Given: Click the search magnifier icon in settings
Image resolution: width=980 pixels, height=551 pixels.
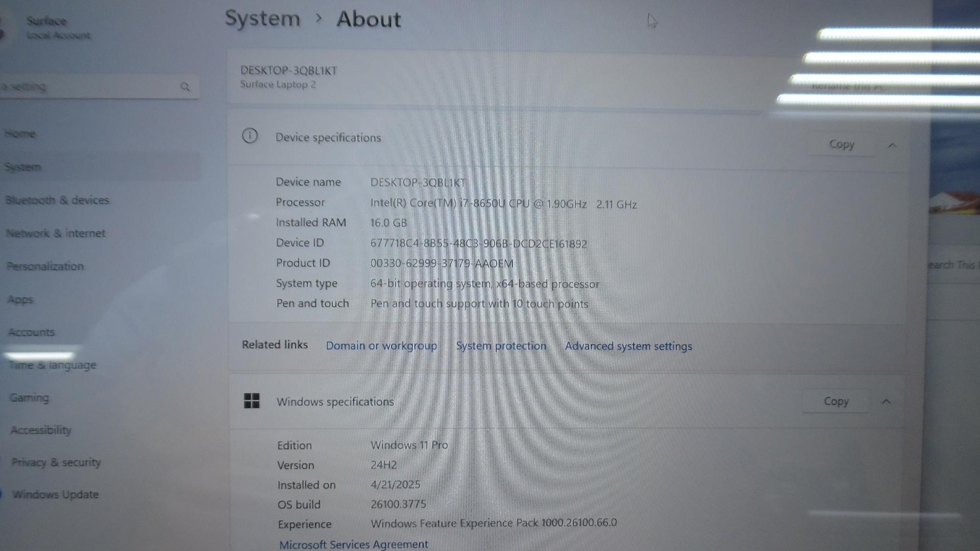Looking at the screenshot, I should point(185,87).
